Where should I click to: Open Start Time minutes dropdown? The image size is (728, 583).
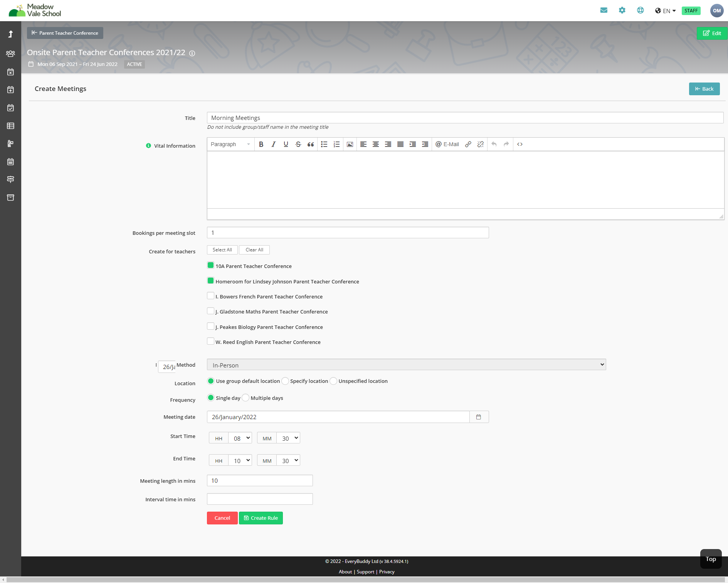tap(288, 438)
